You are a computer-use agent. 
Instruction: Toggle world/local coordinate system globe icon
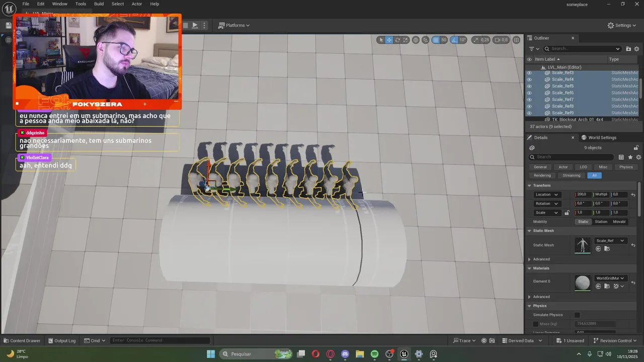[x=416, y=40]
